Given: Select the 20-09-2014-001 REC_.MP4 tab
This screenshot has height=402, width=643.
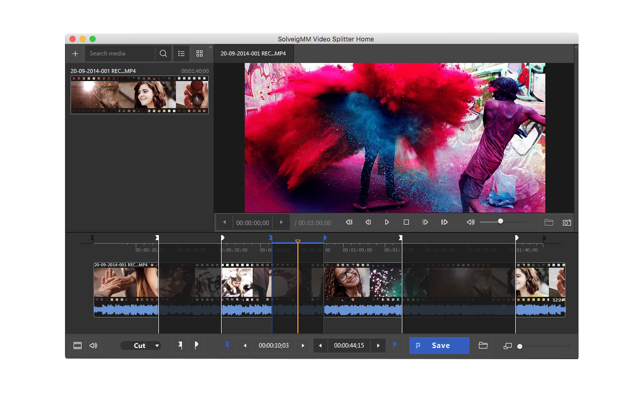Looking at the screenshot, I should tap(253, 54).
